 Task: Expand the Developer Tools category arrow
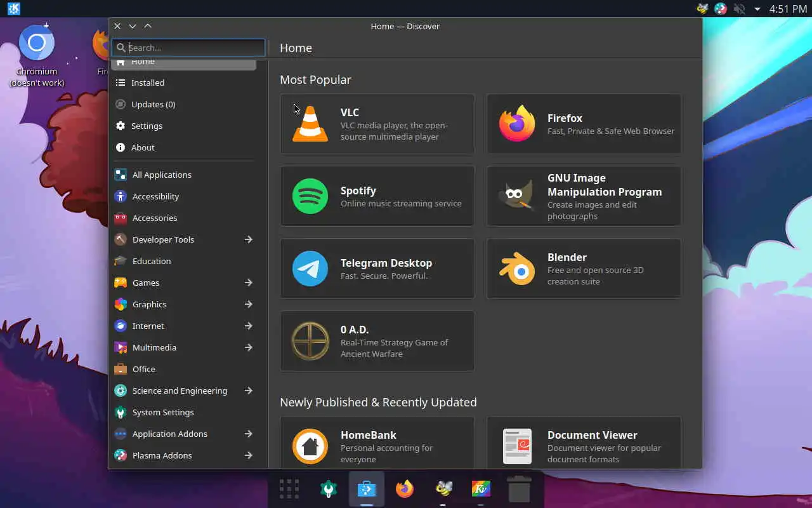249,239
